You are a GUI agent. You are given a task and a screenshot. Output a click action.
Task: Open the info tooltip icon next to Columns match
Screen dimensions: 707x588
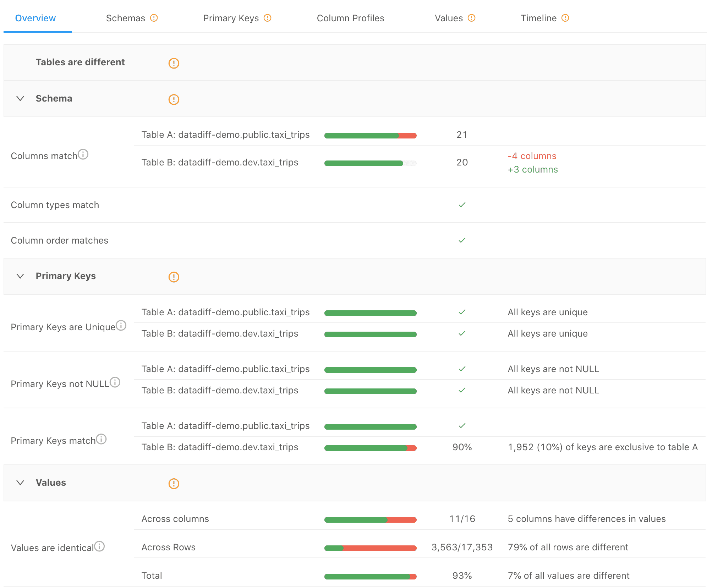click(x=83, y=154)
